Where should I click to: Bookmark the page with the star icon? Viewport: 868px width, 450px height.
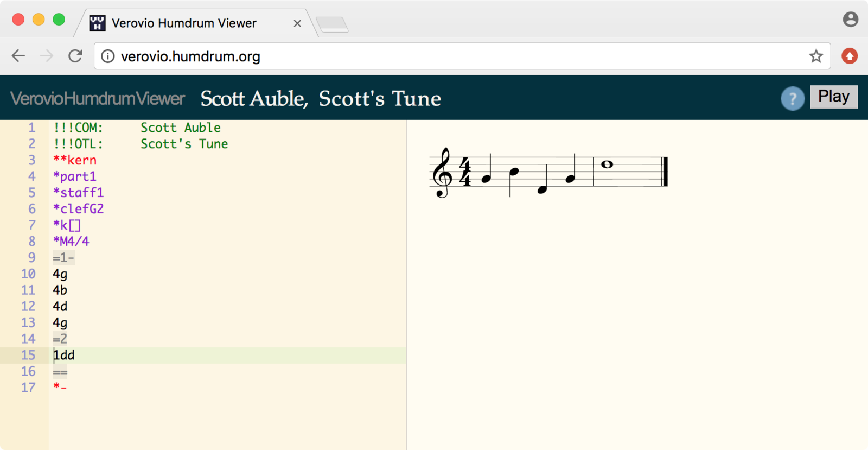click(816, 56)
